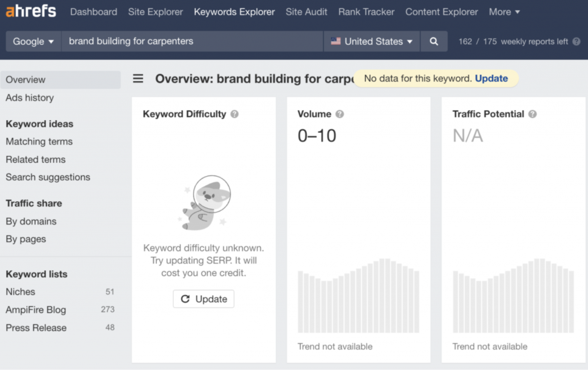This screenshot has height=370, width=588.
Task: Open the Google search engine dropdown
Action: click(33, 41)
